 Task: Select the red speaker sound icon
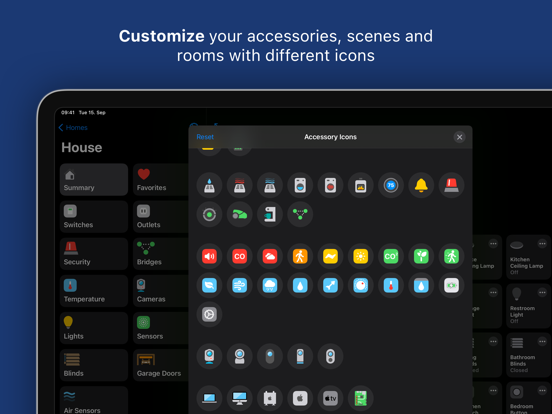pos(209,256)
